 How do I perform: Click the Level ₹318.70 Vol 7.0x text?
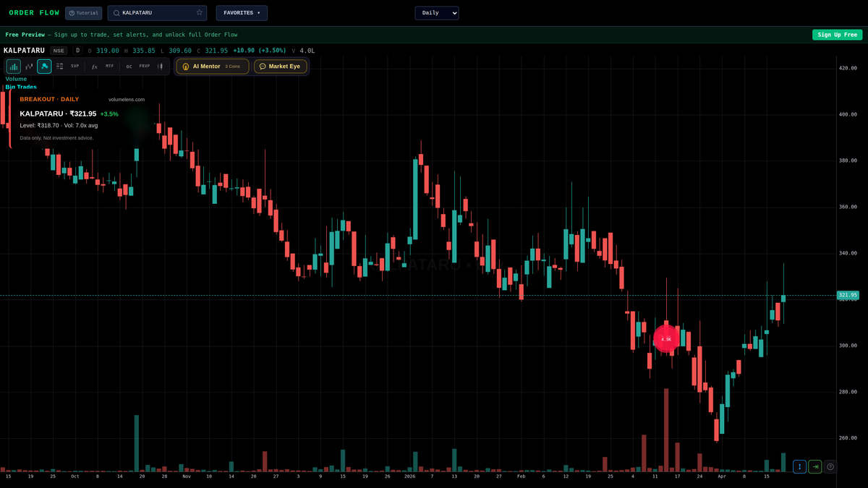click(59, 125)
